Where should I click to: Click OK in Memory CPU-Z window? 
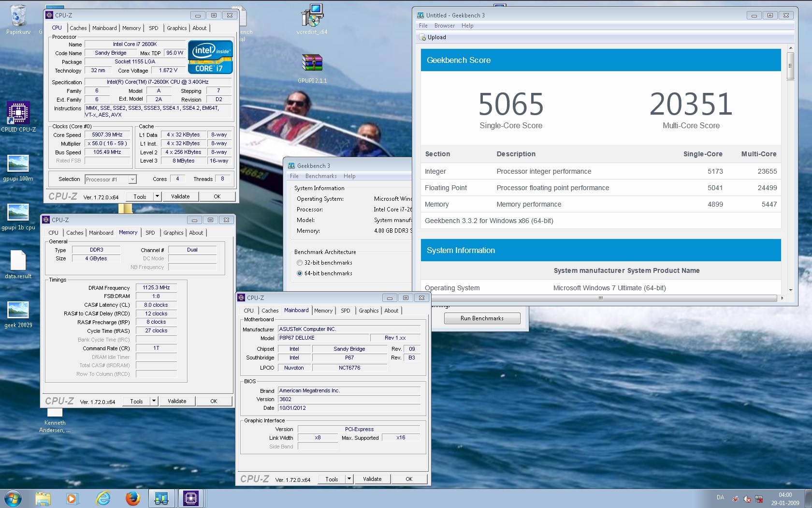pyautogui.click(x=214, y=401)
